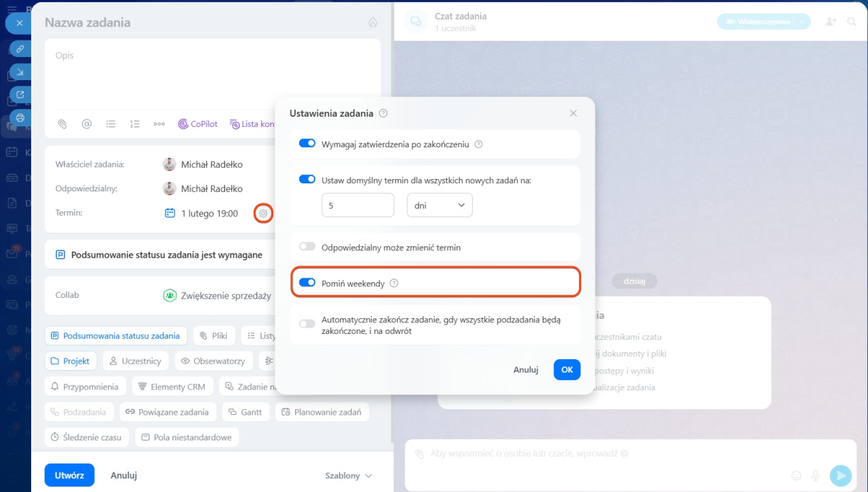Open the 'dni' unit dropdown
The height and width of the screenshot is (492, 868).
(439, 205)
